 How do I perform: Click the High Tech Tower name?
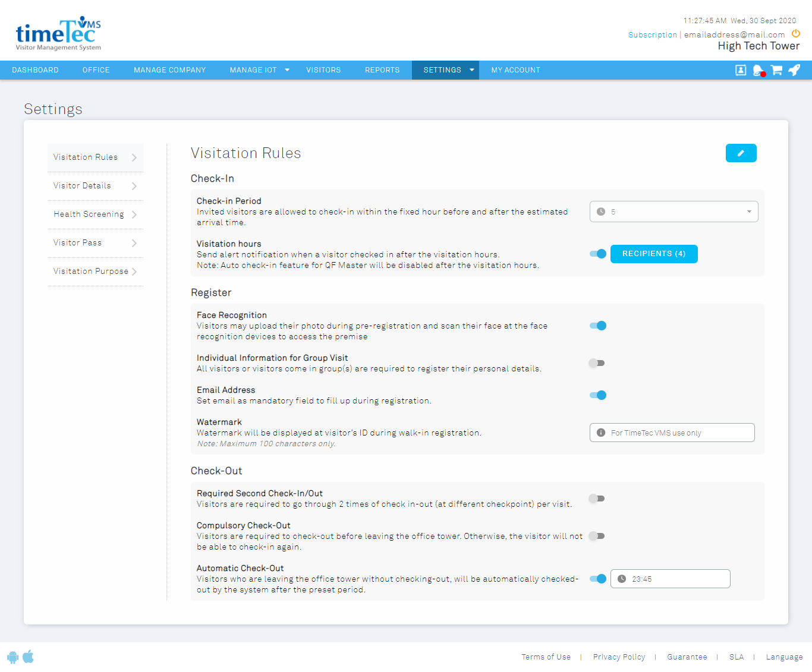759,46
